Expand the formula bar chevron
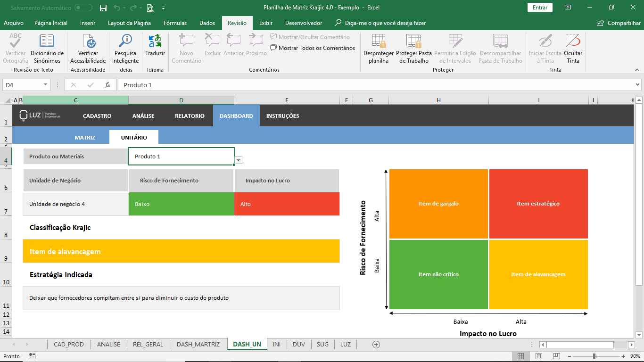 click(x=638, y=85)
